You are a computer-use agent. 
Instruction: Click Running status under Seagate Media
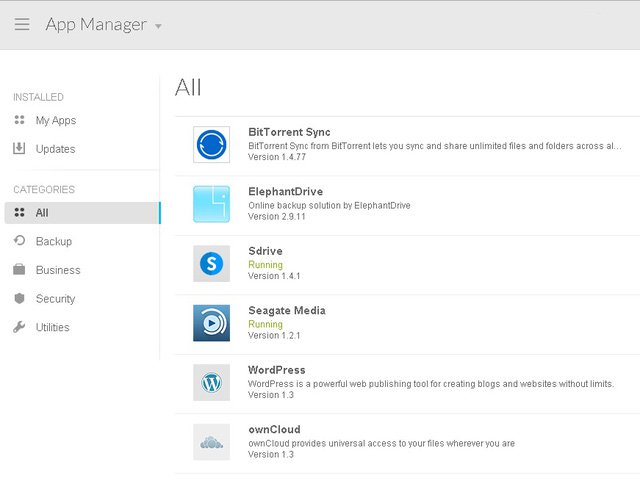point(265,324)
